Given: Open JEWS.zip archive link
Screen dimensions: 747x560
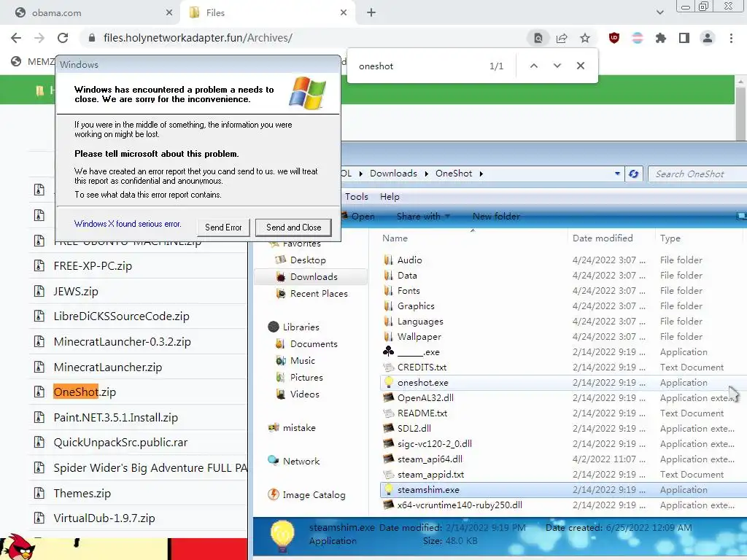Looking at the screenshot, I should pos(76,291).
